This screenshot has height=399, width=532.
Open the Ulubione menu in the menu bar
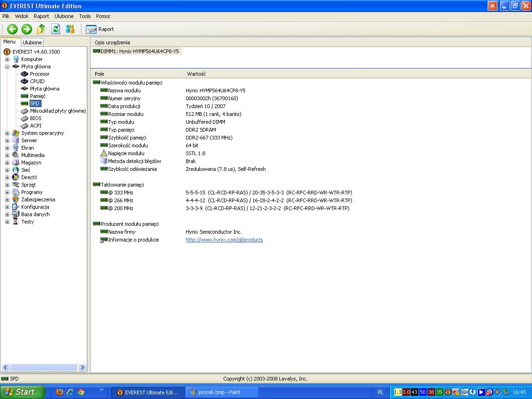tap(64, 16)
